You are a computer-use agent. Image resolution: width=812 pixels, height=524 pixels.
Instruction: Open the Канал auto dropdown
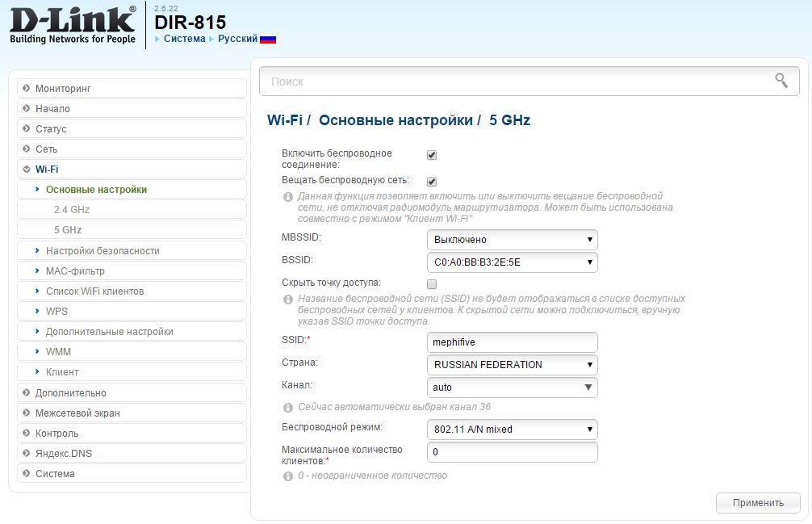click(512, 388)
